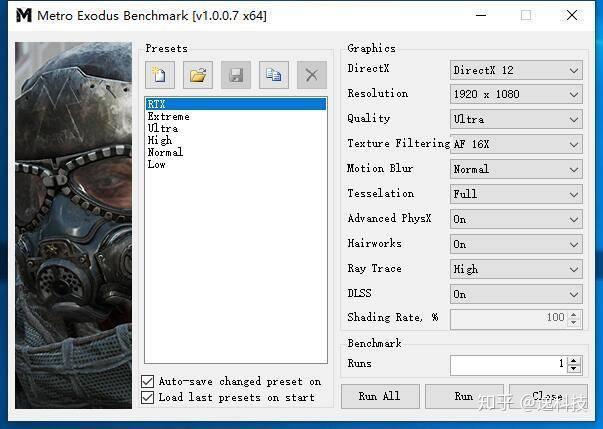603x429 pixels.
Task: Select the RTX preset
Action: click(236, 104)
